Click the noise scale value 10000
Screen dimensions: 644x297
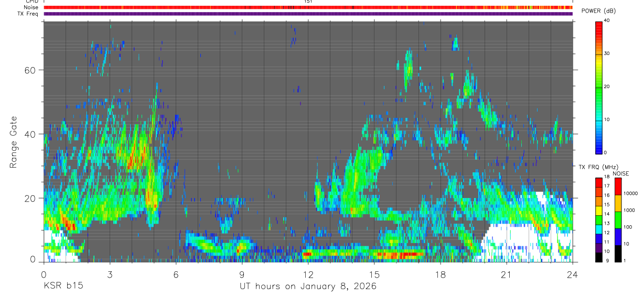point(630,193)
